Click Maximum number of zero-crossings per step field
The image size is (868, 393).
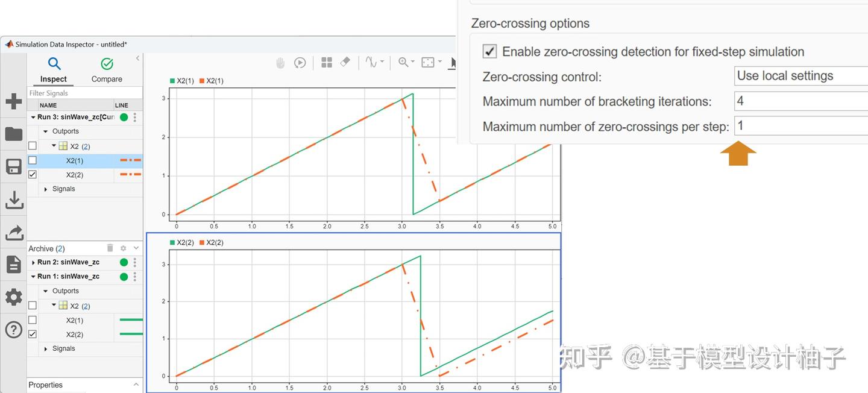point(801,126)
